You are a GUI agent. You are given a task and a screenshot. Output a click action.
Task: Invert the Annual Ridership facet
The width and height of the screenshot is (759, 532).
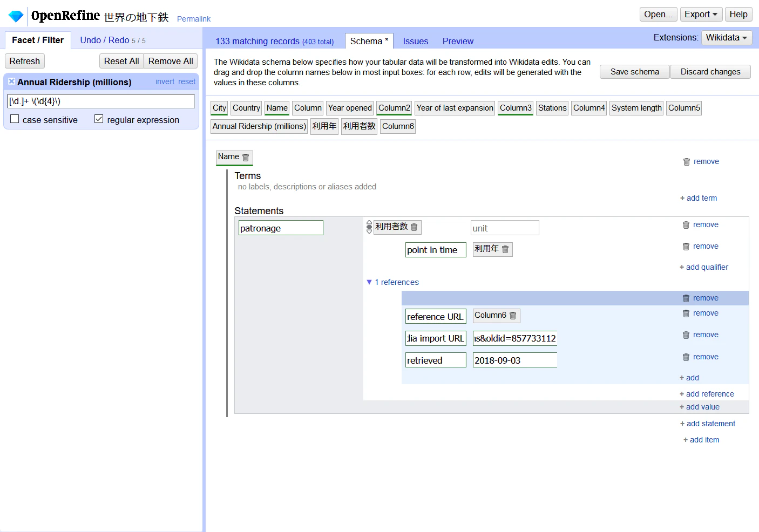click(x=165, y=81)
